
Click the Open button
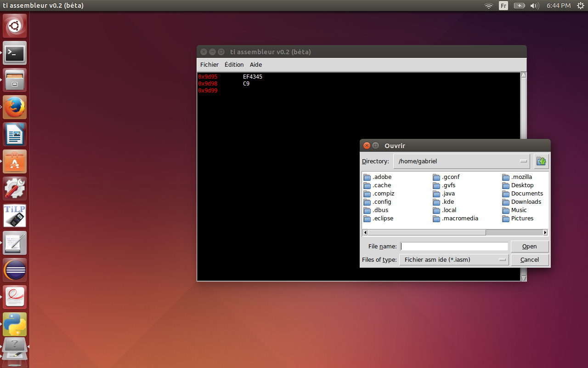(x=529, y=247)
